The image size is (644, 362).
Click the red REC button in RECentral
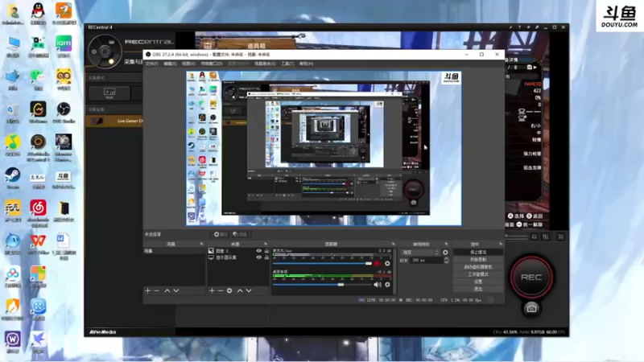click(x=531, y=277)
